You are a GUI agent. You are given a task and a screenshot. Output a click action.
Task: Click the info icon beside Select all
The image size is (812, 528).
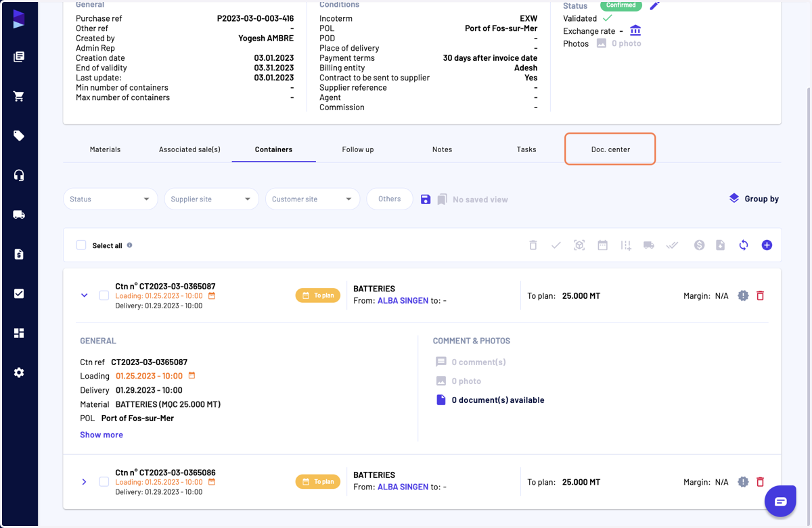[129, 245]
